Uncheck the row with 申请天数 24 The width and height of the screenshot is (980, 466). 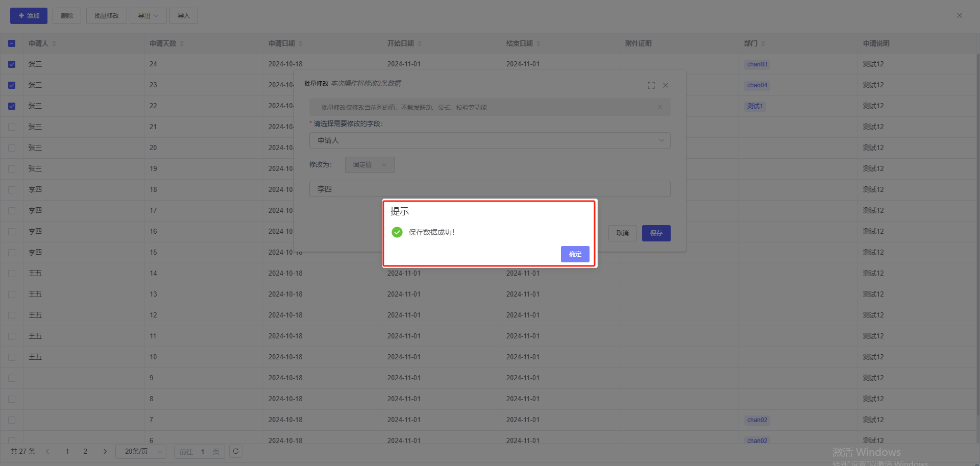(x=12, y=64)
